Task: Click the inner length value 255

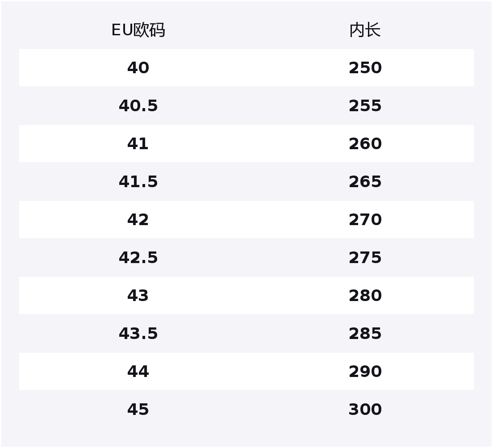Action: 365,105
